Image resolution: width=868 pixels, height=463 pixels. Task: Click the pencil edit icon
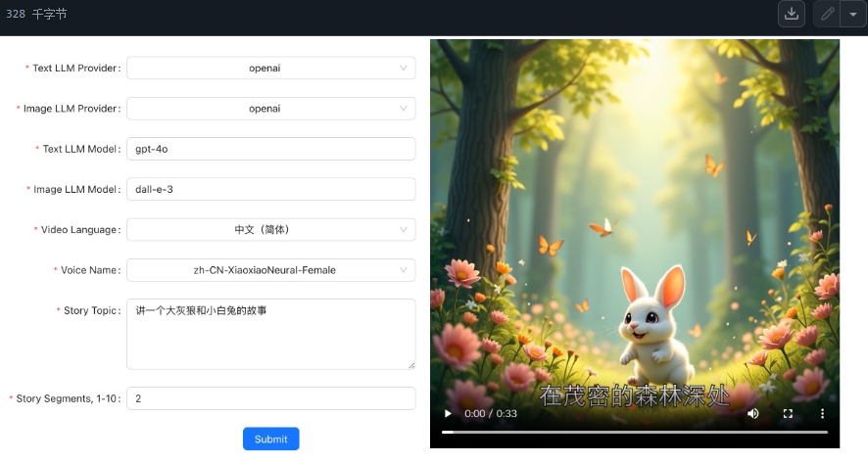tap(827, 14)
